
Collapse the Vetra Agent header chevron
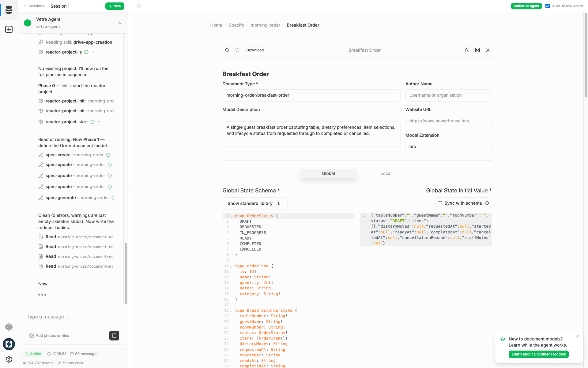(x=119, y=23)
